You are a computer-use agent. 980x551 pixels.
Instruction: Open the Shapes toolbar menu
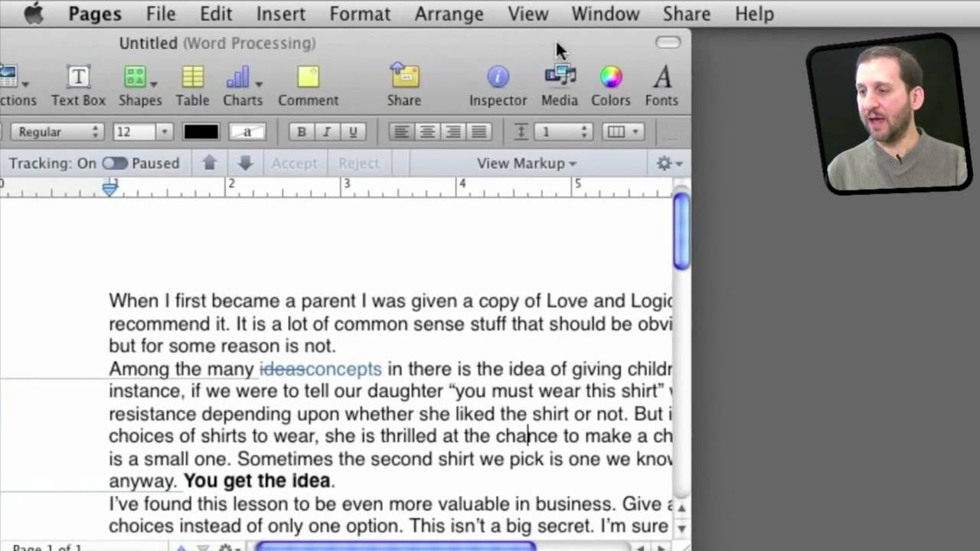tap(140, 85)
